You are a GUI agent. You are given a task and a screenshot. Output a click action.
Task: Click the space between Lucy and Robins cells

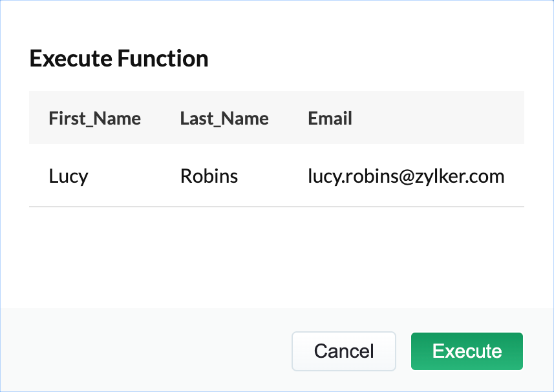pyautogui.click(x=134, y=176)
